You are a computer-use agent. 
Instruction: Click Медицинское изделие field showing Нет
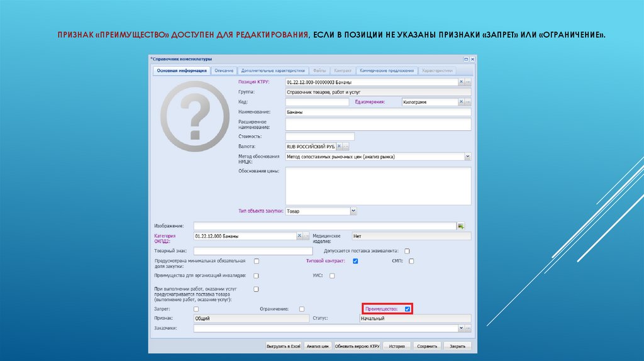click(411, 236)
